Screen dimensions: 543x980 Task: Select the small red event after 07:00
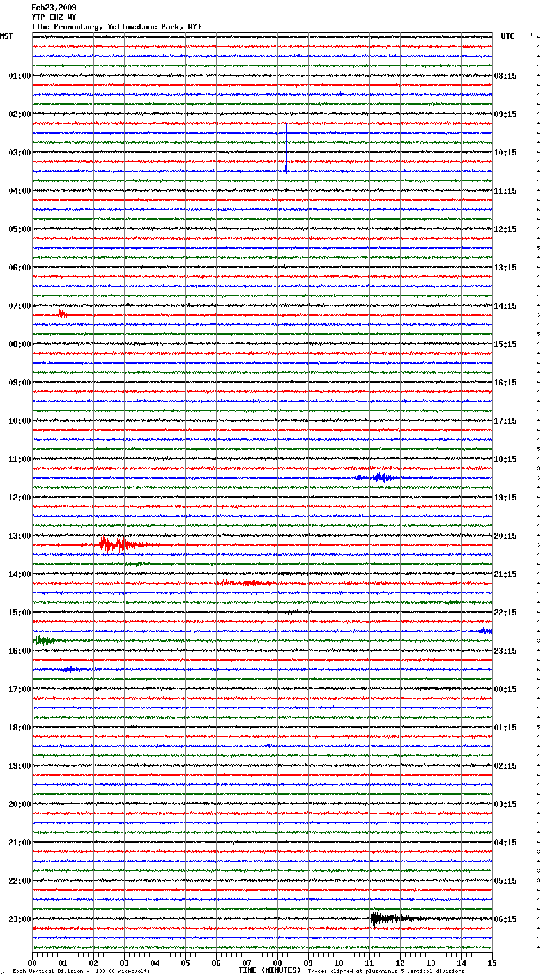pos(61,314)
